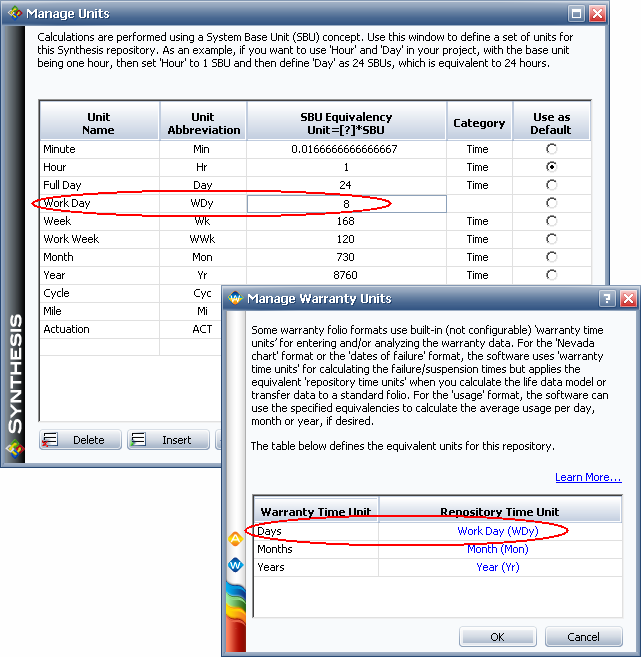Edit the Work Day SBU equivalency field
The height and width of the screenshot is (657, 641).
pos(346,203)
